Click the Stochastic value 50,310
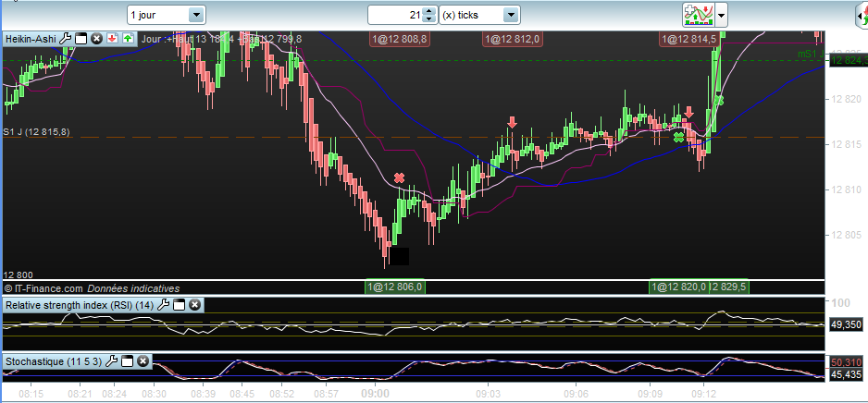The height and width of the screenshot is (403, 868). pos(847,362)
